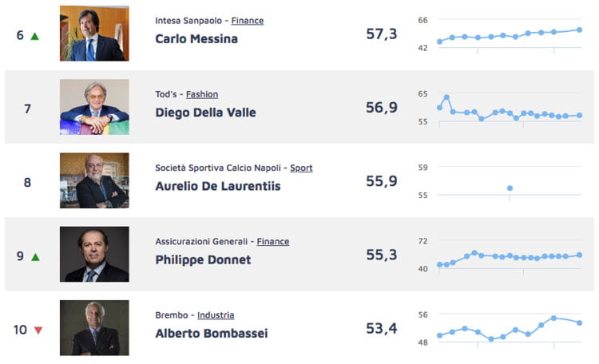Select Carlo Messina's portrait photo
This screenshot has width=599, height=364.
click(x=94, y=34)
